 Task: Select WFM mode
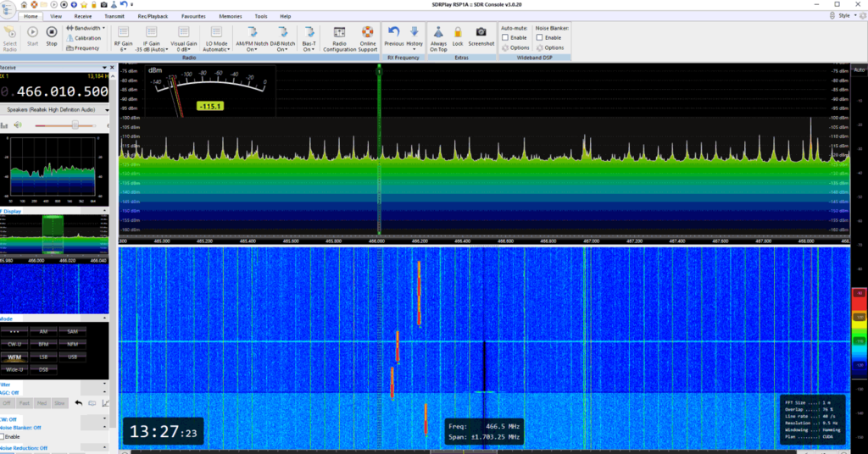click(x=14, y=357)
